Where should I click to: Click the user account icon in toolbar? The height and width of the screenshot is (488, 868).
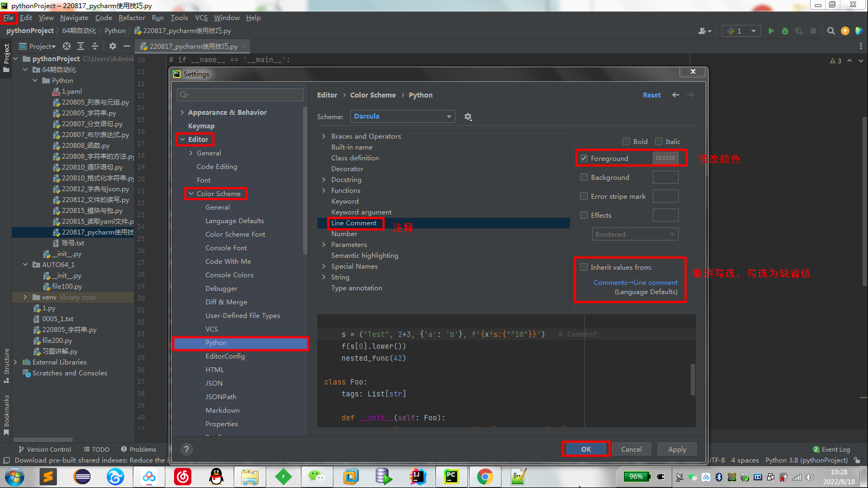point(705,31)
